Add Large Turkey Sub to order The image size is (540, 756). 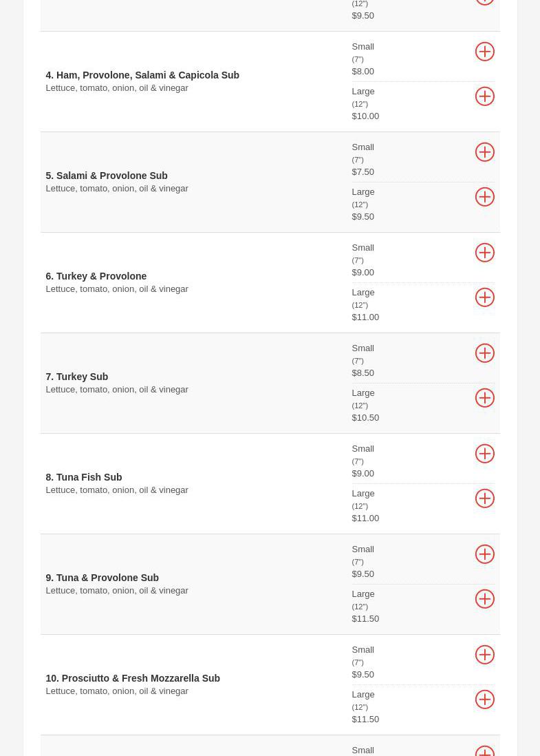point(484,398)
